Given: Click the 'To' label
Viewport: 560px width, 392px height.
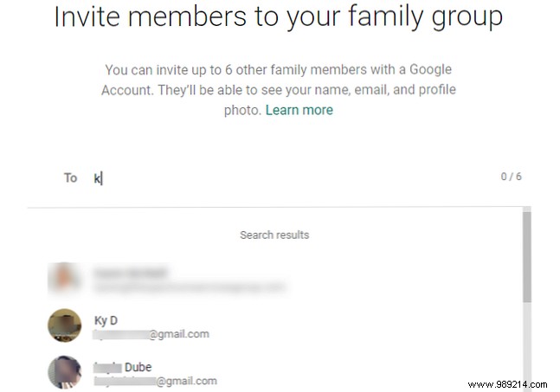Looking at the screenshot, I should point(70,177).
